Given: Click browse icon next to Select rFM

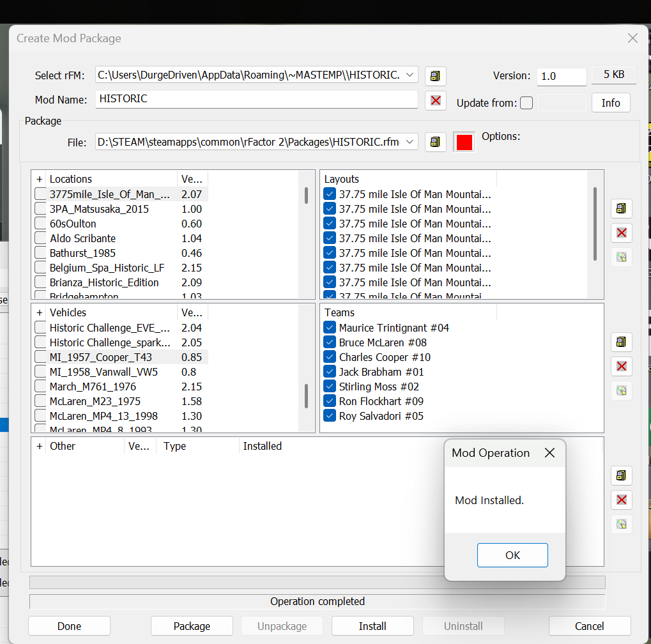Looking at the screenshot, I should pyautogui.click(x=435, y=76).
